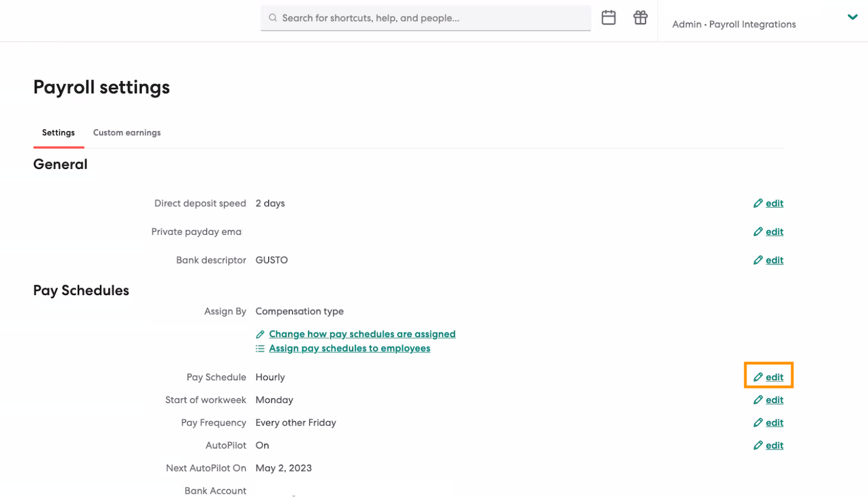Expand the Admin account dropdown chevron
The height and width of the screenshot is (497, 868).
coord(852,18)
